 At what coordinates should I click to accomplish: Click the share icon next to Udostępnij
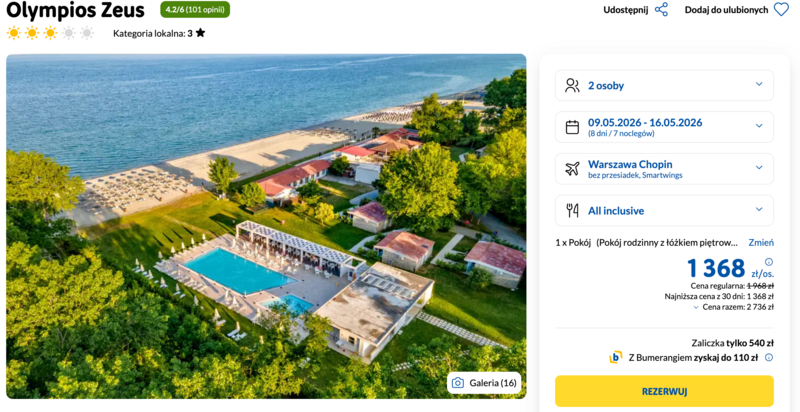pyautogui.click(x=661, y=10)
